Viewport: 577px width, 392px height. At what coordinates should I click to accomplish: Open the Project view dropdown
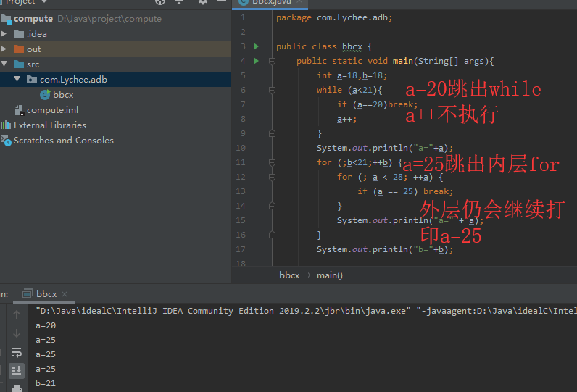pyautogui.click(x=44, y=2)
